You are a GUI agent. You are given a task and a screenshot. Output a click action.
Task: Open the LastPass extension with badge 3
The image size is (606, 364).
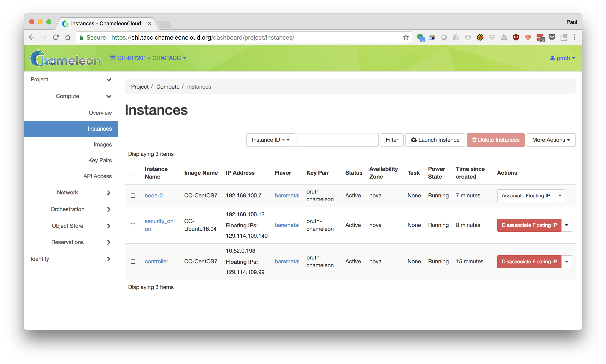tap(540, 38)
